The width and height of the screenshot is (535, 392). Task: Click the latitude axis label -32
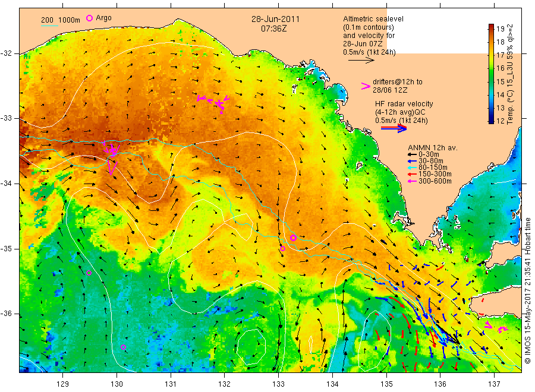tap(7, 53)
